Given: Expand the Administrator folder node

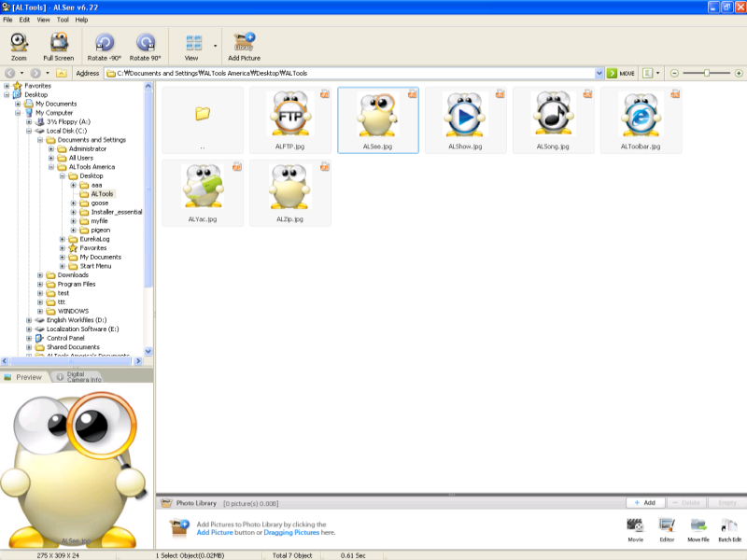Looking at the screenshot, I should [x=51, y=148].
